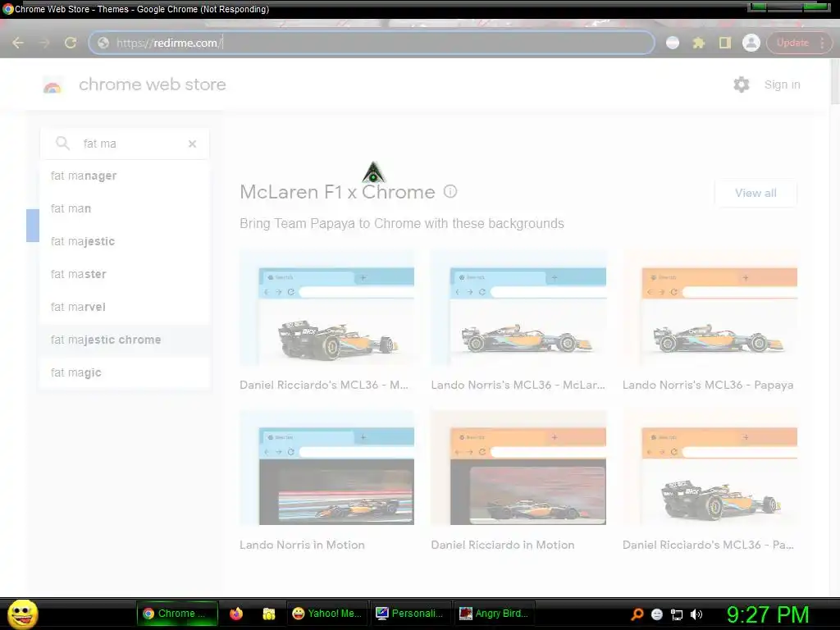Click the Update button in Chrome toolbar

792,43
